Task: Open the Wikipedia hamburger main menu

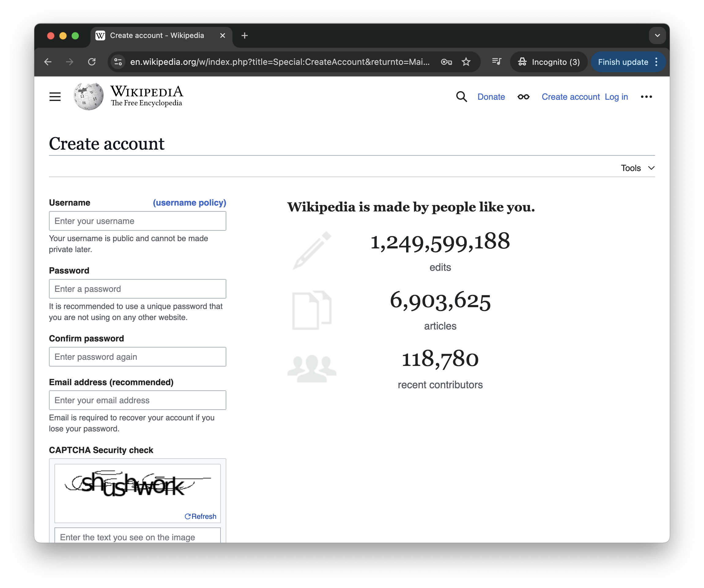Action: point(55,97)
